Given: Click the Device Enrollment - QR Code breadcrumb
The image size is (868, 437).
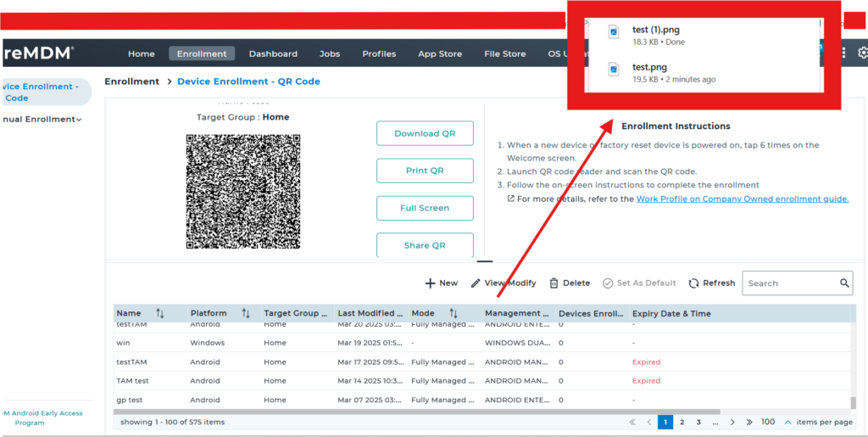Looking at the screenshot, I should tap(248, 81).
